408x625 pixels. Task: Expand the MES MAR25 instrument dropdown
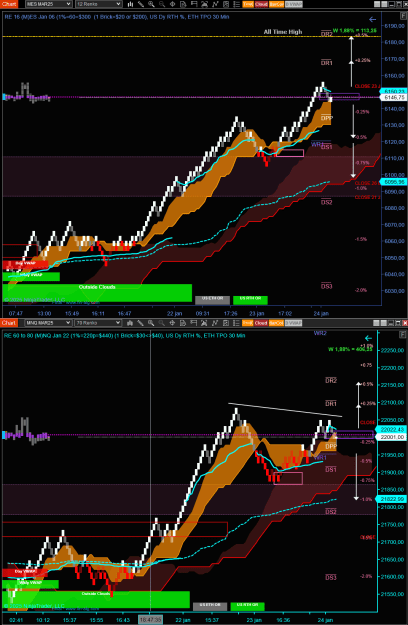(49, 4)
